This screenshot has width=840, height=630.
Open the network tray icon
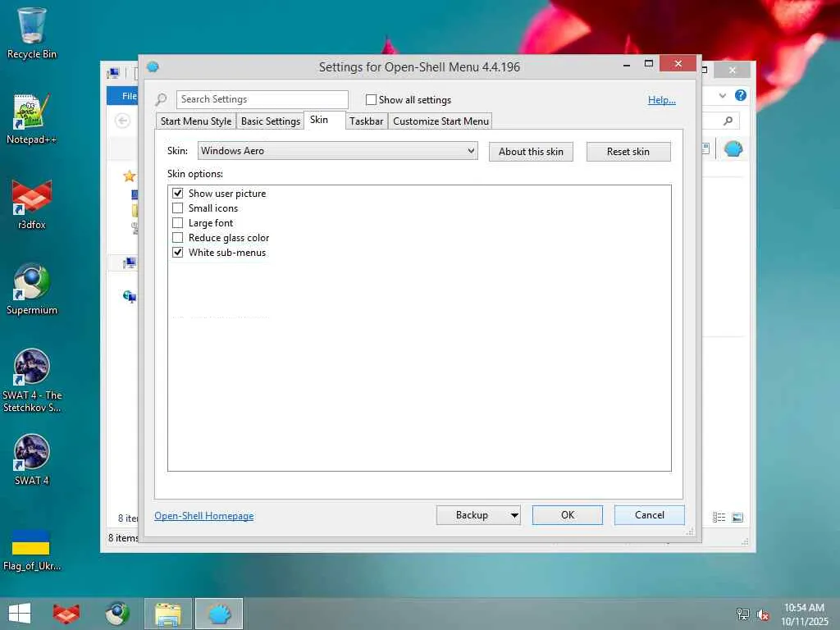coord(742,614)
